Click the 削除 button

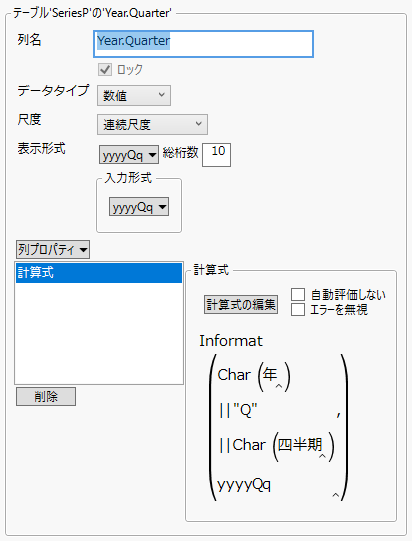point(46,396)
